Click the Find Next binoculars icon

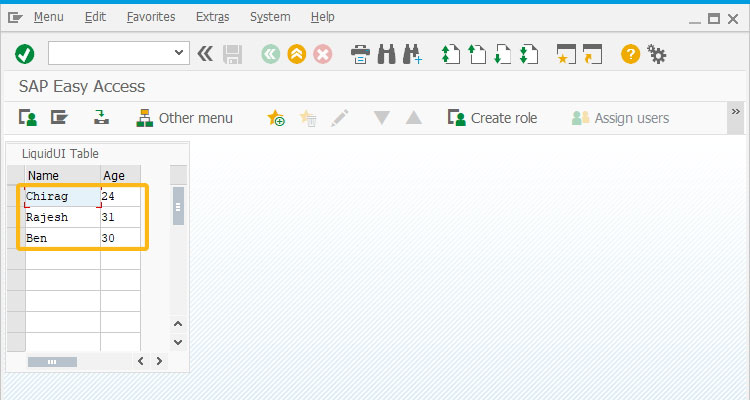(x=412, y=54)
